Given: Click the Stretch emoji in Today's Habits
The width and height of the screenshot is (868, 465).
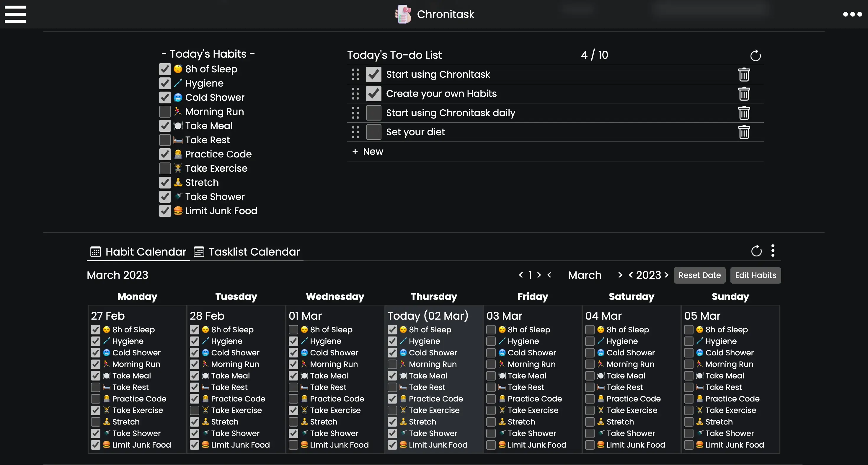Looking at the screenshot, I should tap(178, 183).
